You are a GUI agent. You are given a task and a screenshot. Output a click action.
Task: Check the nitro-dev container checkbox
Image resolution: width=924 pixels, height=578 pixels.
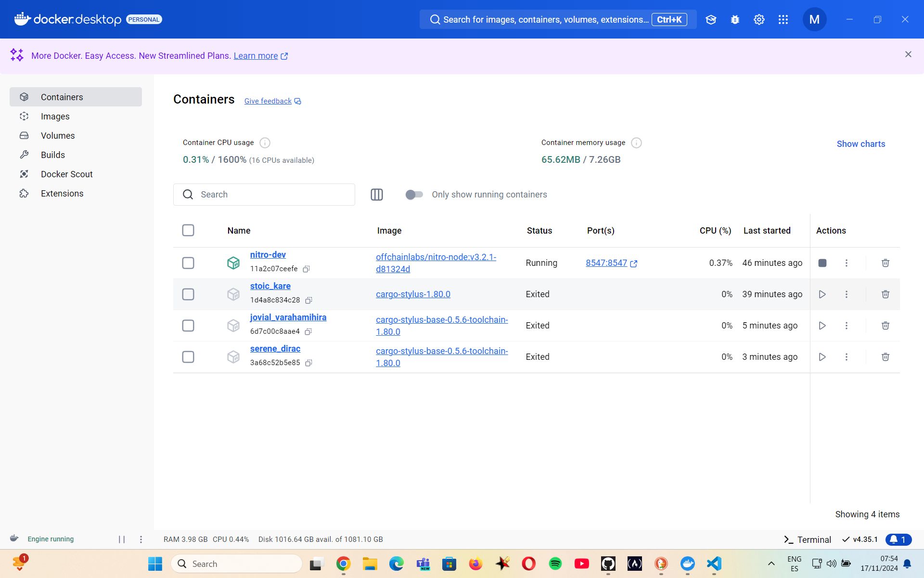point(188,263)
